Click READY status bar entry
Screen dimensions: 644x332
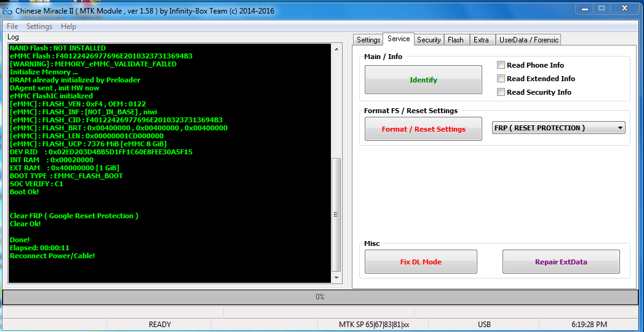tap(159, 324)
